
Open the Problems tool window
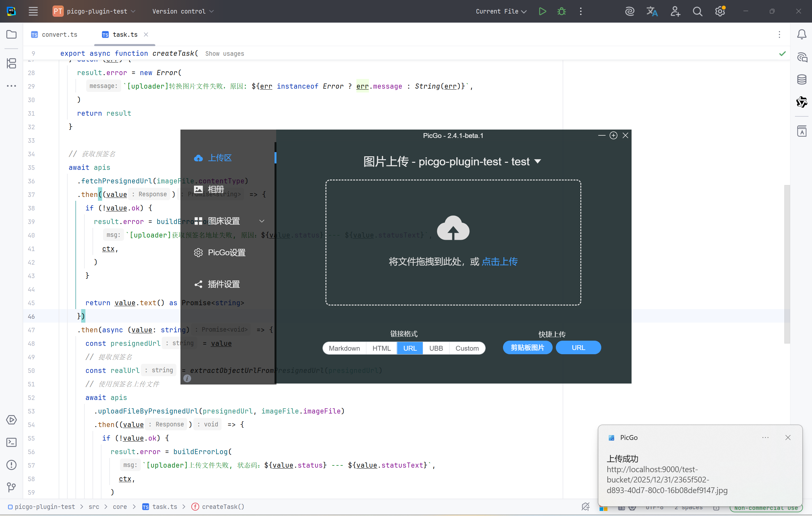point(12,465)
